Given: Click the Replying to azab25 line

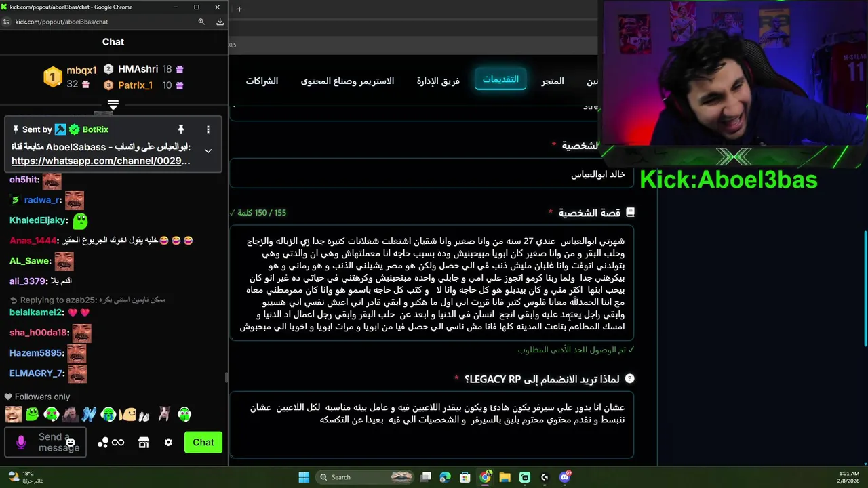Looking at the screenshot, I should point(87,300).
